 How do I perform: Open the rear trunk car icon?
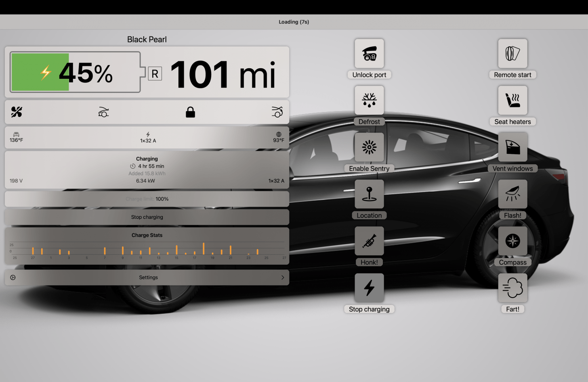click(x=277, y=112)
